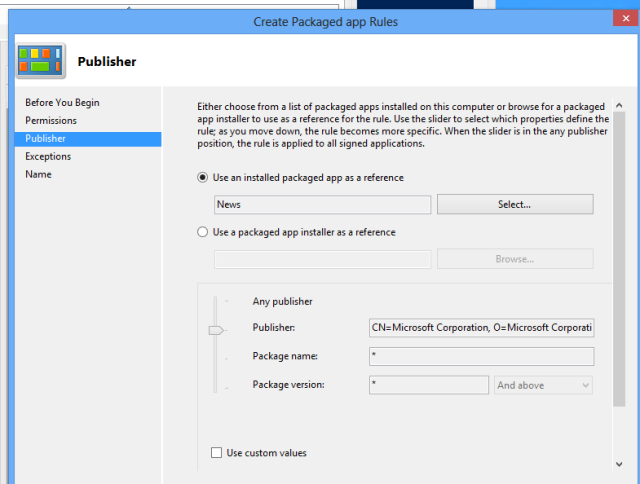Enable the Use custom values checkbox
This screenshot has width=640, height=484.
click(216, 453)
